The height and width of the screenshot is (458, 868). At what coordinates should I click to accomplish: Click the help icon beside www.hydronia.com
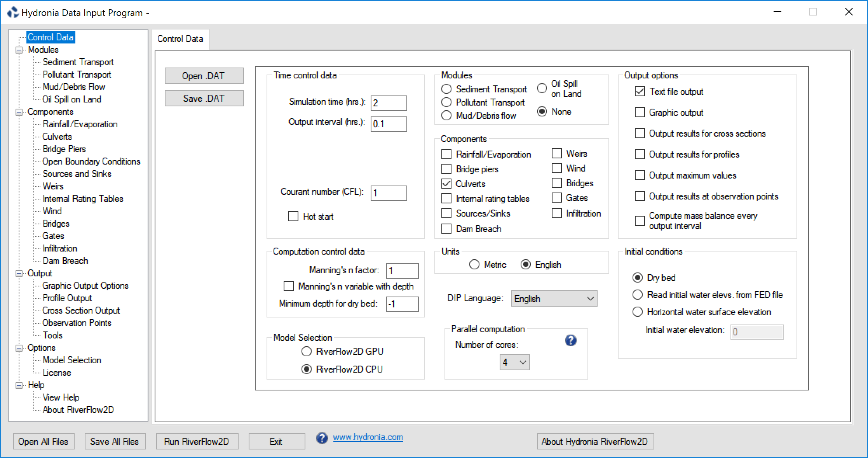coord(322,438)
